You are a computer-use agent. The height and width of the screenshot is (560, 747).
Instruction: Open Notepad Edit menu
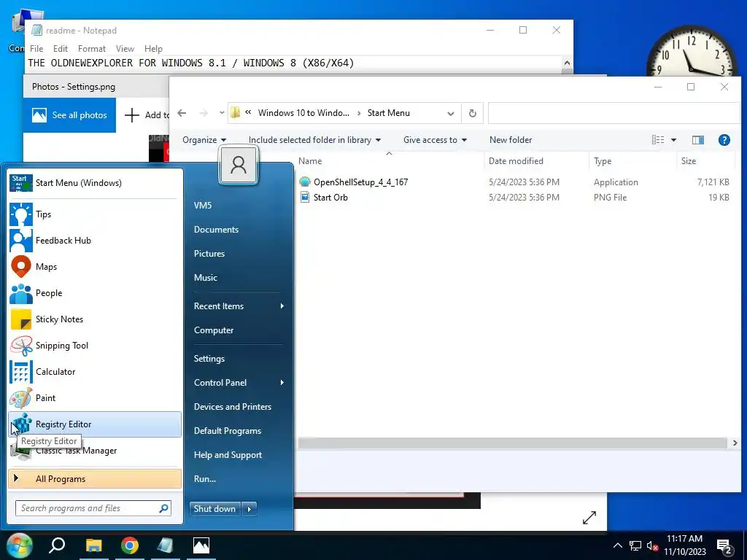pyautogui.click(x=61, y=49)
